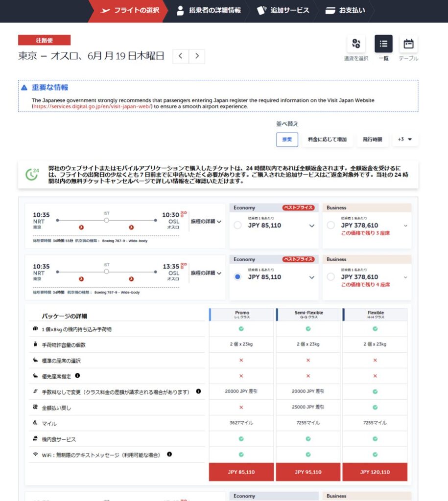The width and height of the screenshot is (448, 501).
Task: Open the Visit Japan Web link
Action: 92,106
